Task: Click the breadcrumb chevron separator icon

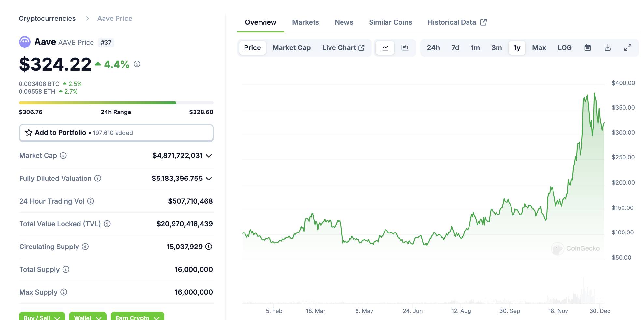Action: 87,19
